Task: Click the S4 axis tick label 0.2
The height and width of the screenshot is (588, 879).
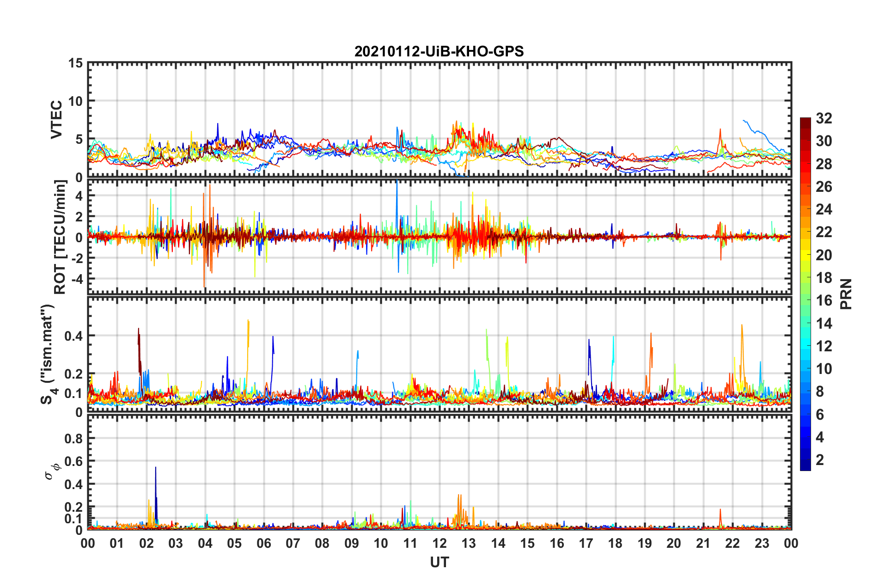Action: (x=74, y=374)
